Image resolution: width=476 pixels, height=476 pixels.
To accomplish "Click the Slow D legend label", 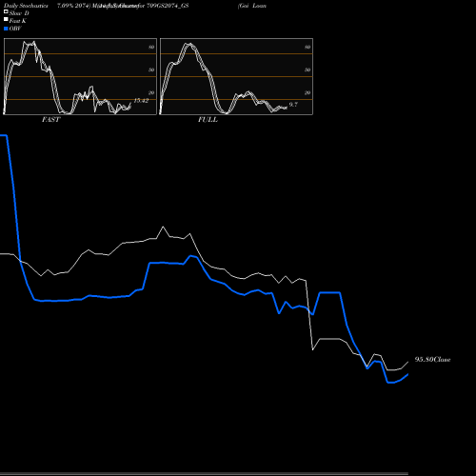I will pos(19,13).
